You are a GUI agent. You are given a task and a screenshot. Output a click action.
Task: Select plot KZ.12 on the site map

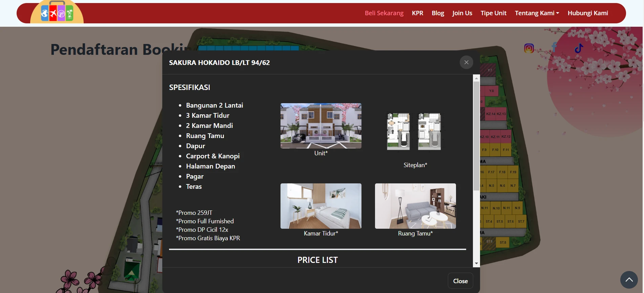click(x=506, y=136)
